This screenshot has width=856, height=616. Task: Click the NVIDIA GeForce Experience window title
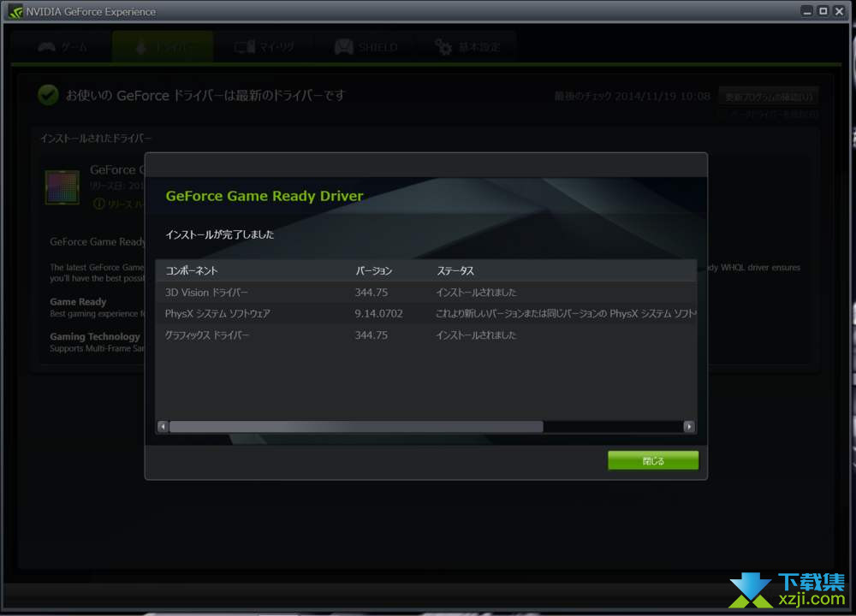[91, 11]
